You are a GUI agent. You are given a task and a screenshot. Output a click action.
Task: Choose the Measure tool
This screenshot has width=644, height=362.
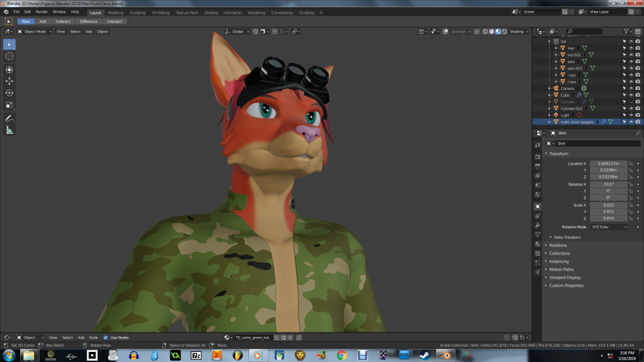(9, 130)
